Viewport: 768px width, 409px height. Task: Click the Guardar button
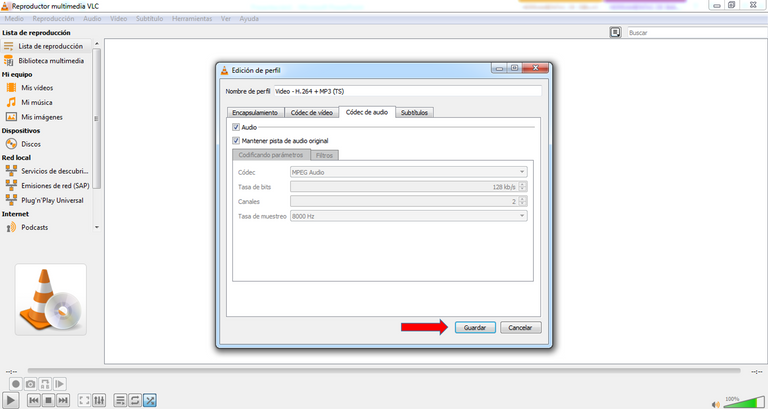(x=475, y=328)
